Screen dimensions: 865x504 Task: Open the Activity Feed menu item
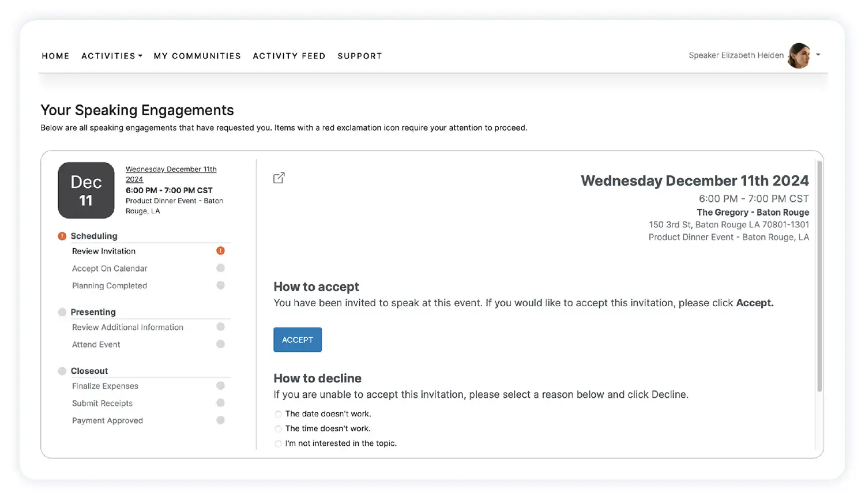289,56
